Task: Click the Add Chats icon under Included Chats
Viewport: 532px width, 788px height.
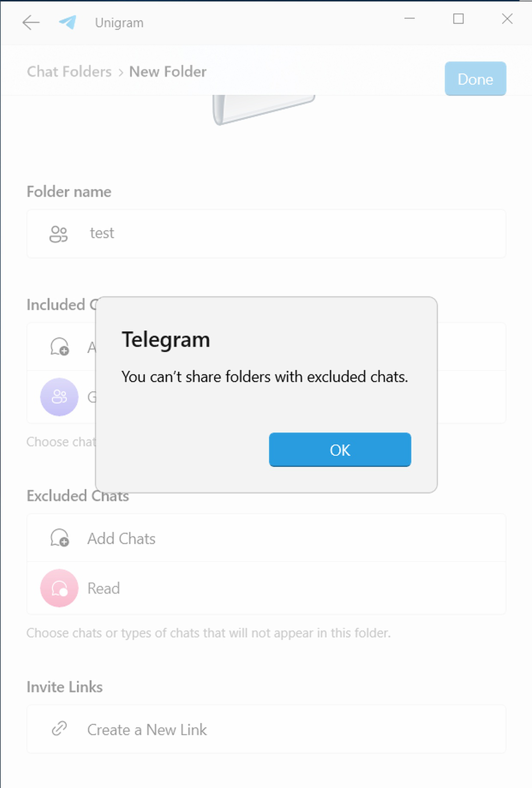Action: (59, 347)
